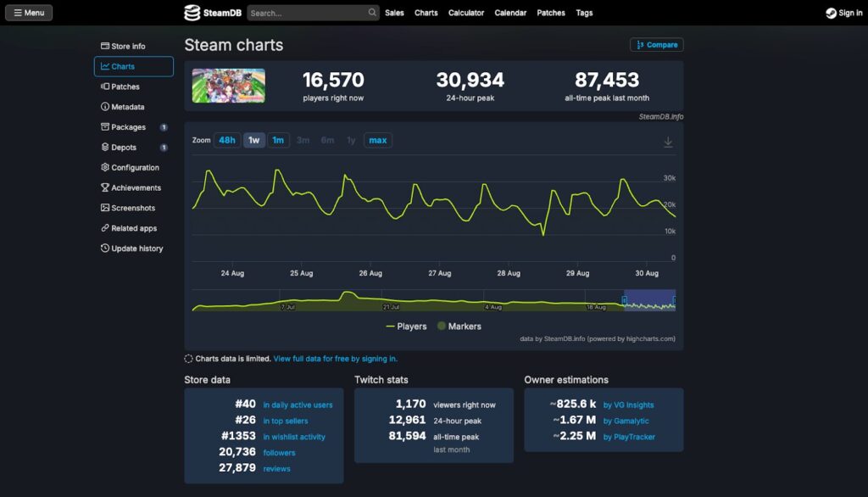Screen dimensions: 868x497
Task: Toggle the Markers series in legend
Action: click(x=459, y=327)
